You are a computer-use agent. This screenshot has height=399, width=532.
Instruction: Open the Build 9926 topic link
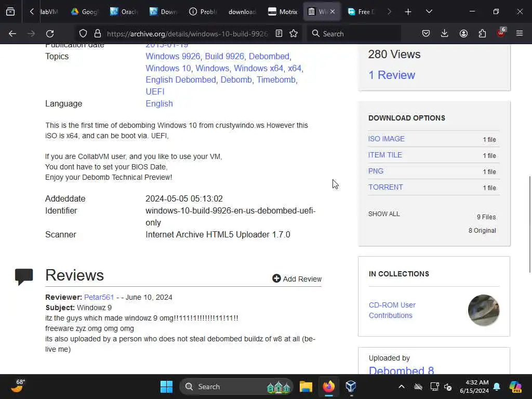224,56
